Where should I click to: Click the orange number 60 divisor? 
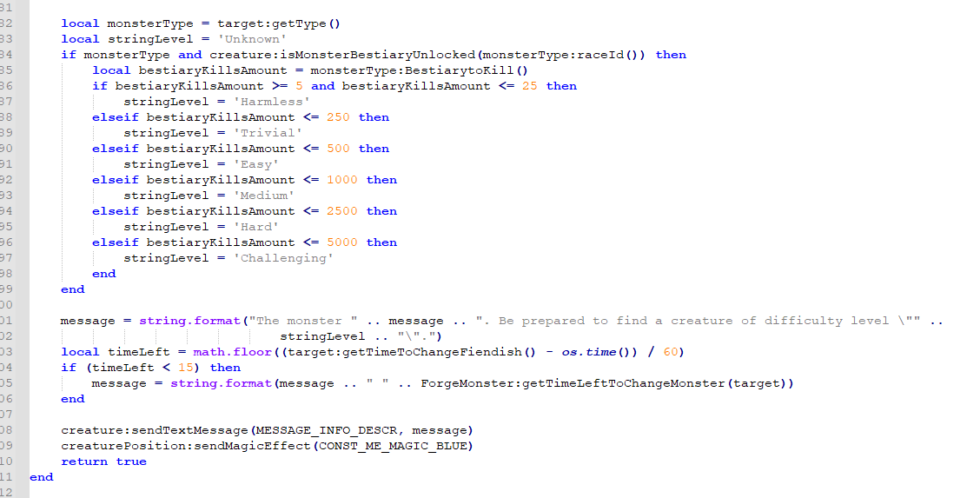671,352
